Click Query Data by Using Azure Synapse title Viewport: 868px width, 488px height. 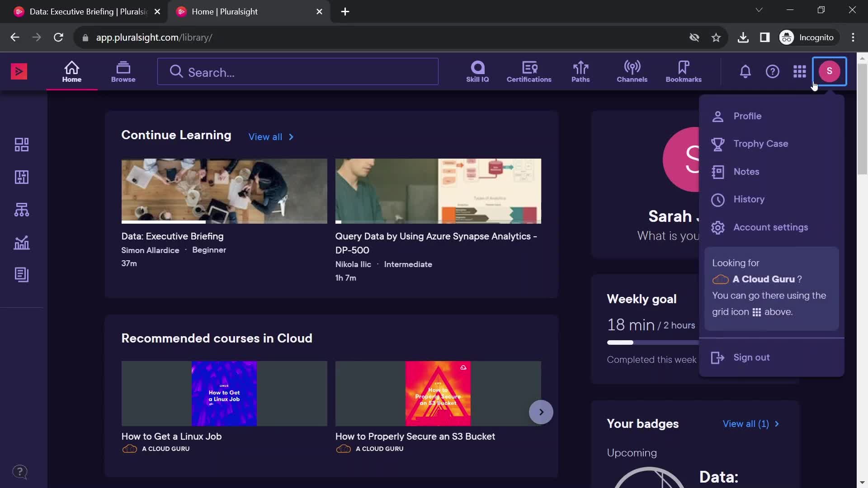click(436, 243)
